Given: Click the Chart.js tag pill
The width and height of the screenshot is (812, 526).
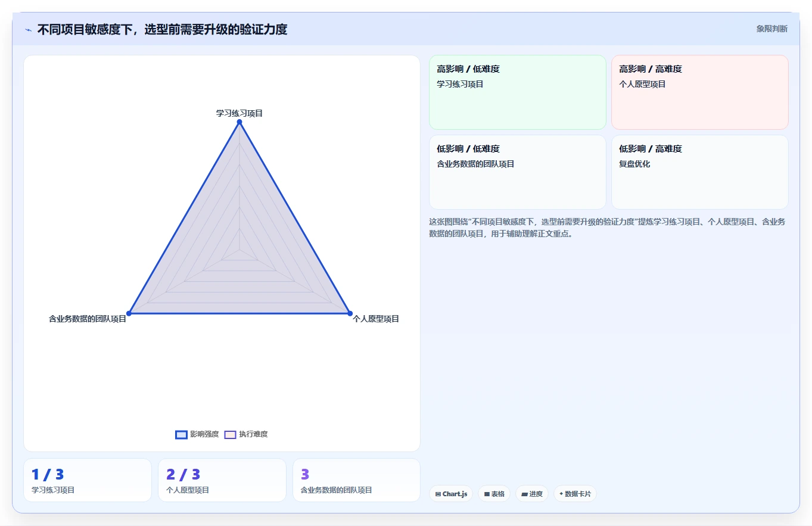Looking at the screenshot, I should [x=451, y=494].
